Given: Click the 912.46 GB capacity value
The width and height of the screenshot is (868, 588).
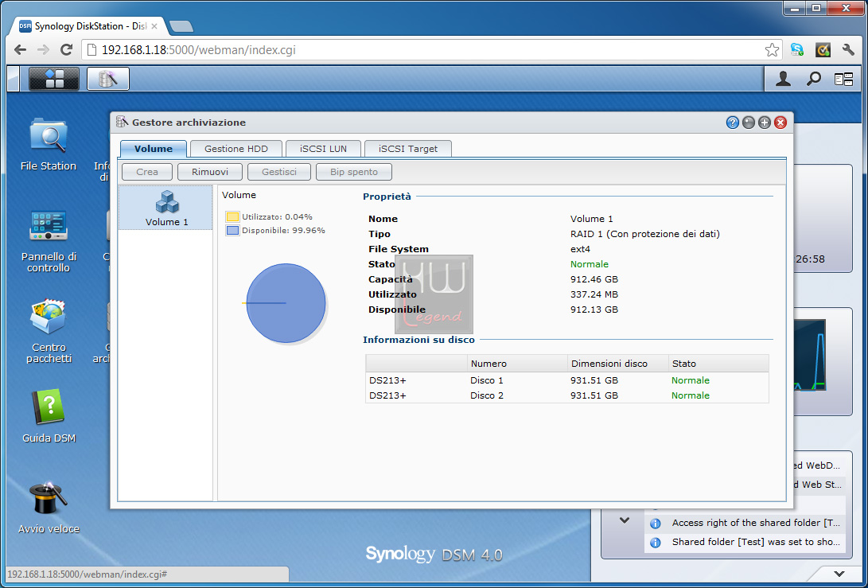Looking at the screenshot, I should 594,279.
